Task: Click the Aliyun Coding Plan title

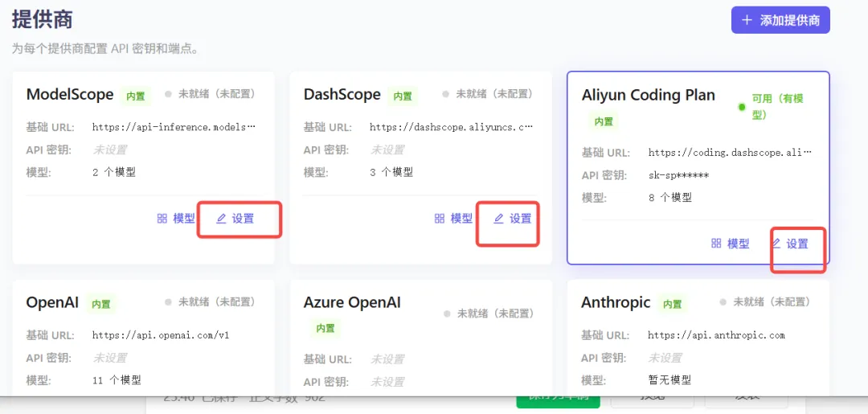Action: click(x=649, y=95)
